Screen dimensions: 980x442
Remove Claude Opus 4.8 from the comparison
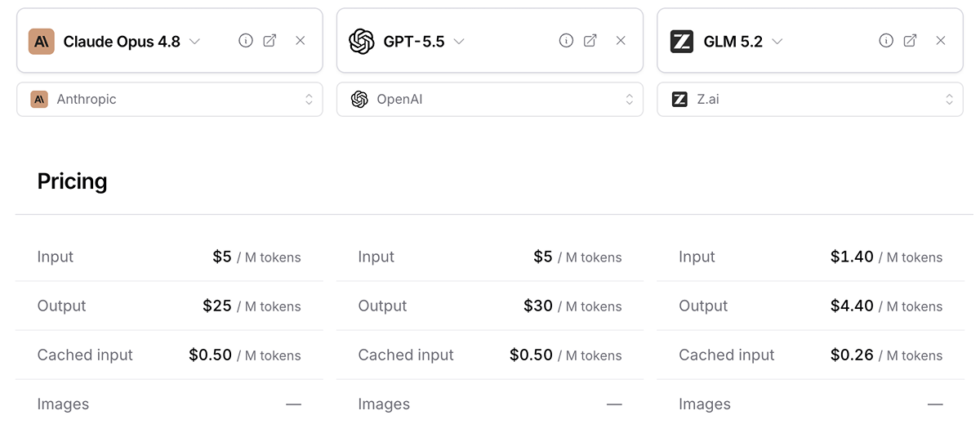click(x=301, y=41)
